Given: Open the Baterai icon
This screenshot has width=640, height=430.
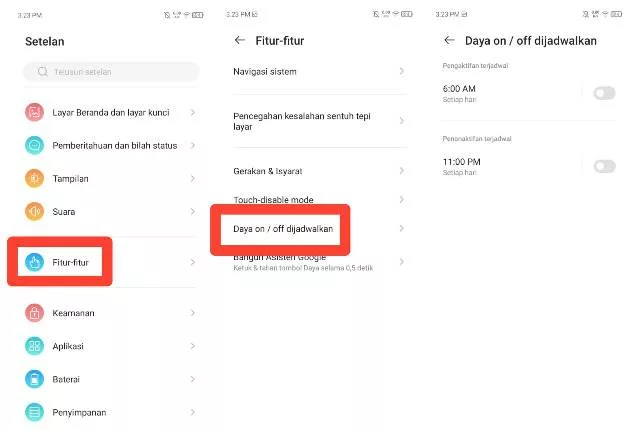Looking at the screenshot, I should point(35,379).
